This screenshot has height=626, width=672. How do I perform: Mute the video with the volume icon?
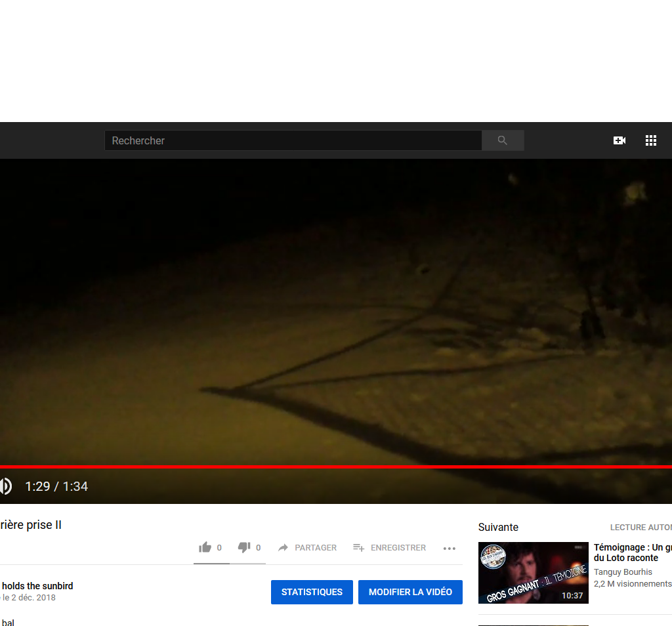[5, 486]
